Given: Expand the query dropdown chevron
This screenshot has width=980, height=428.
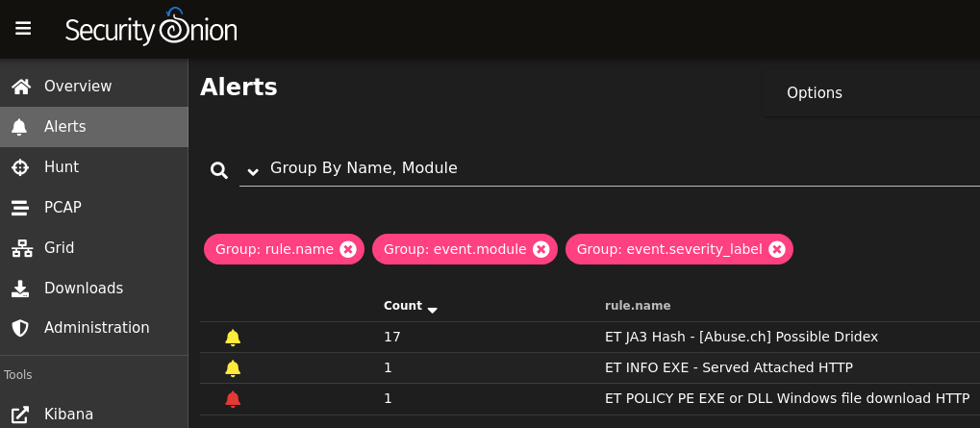Looking at the screenshot, I should [x=253, y=171].
